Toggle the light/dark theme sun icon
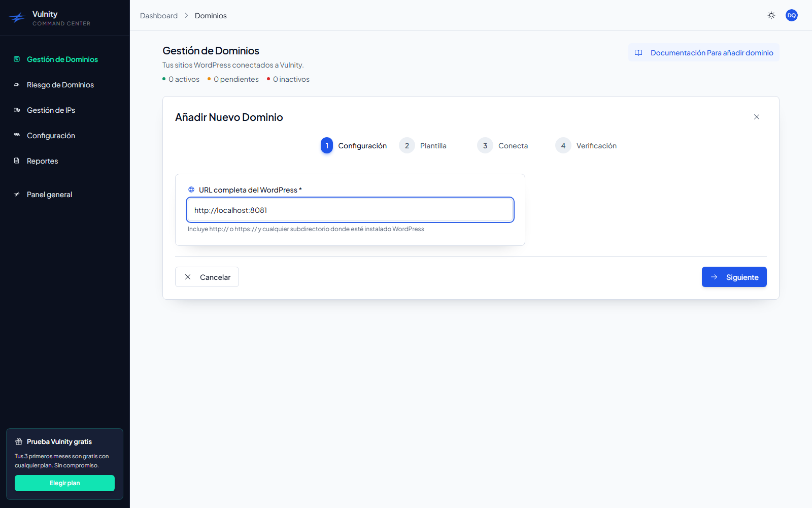The image size is (812, 508). click(x=771, y=15)
